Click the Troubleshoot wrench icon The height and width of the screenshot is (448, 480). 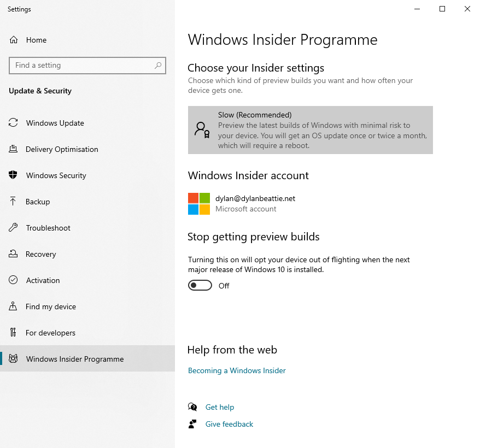(13, 227)
